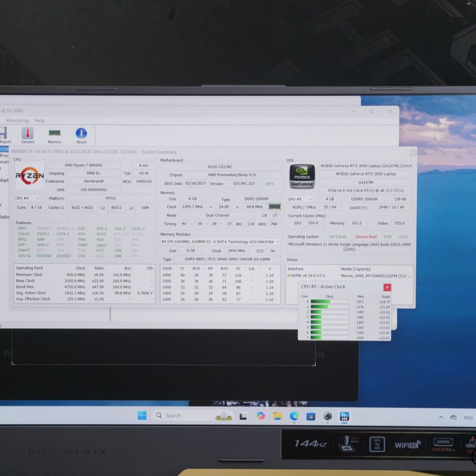Click the 'AVX2' feature flag
476x476 pixels.
(101, 234)
